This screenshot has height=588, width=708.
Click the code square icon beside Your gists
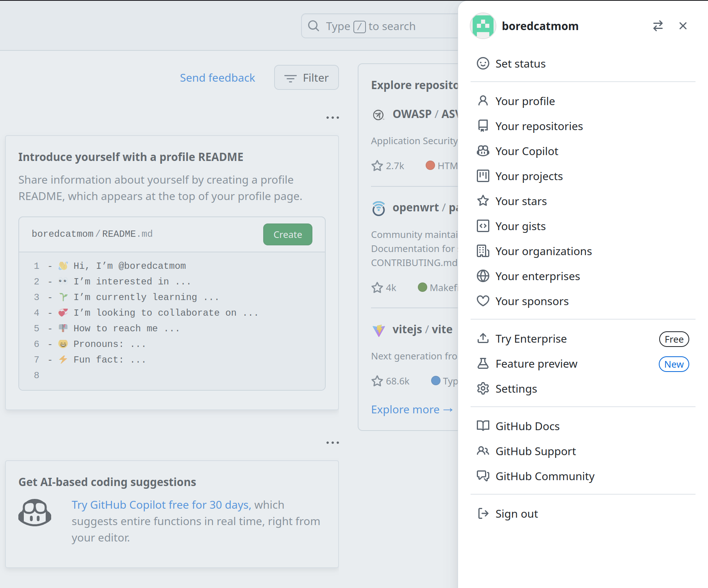[483, 226]
